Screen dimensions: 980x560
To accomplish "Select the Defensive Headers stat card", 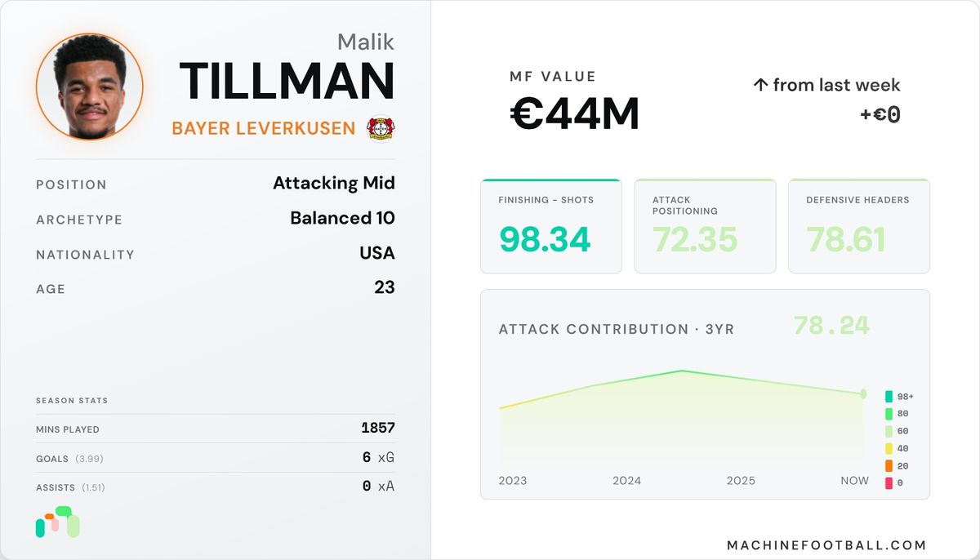I will coord(859,226).
